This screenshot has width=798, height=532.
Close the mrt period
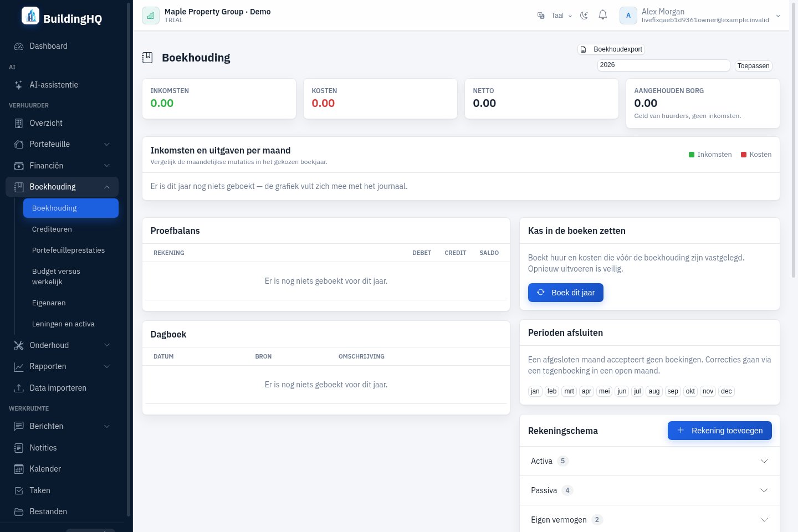point(569,391)
